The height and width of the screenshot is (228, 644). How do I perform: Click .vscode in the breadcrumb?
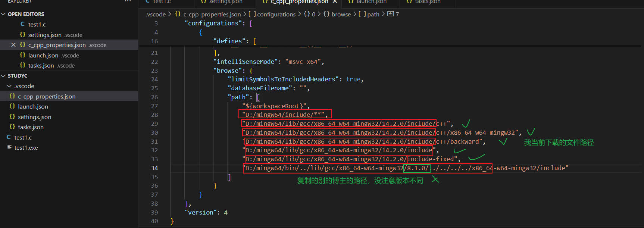156,14
